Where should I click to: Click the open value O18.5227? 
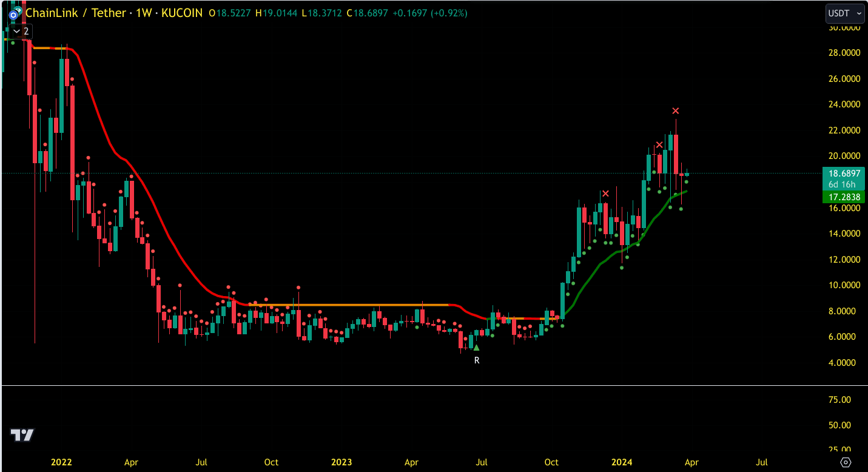tap(230, 13)
